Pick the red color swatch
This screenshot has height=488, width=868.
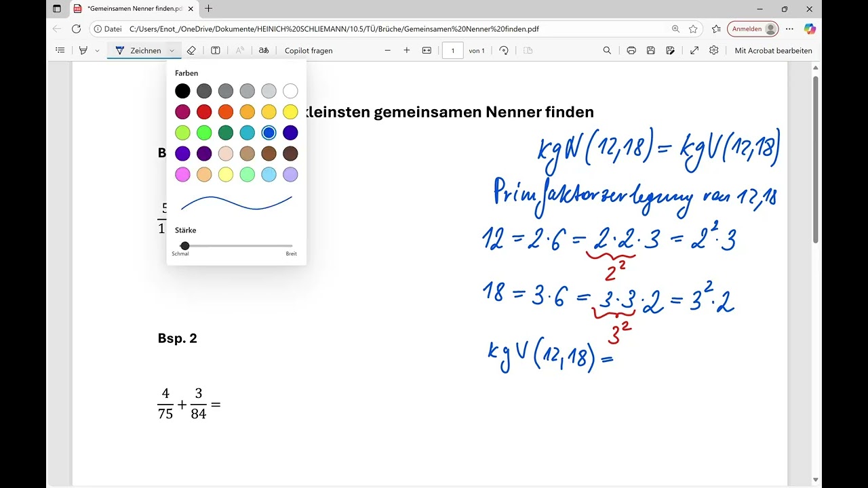click(x=204, y=112)
